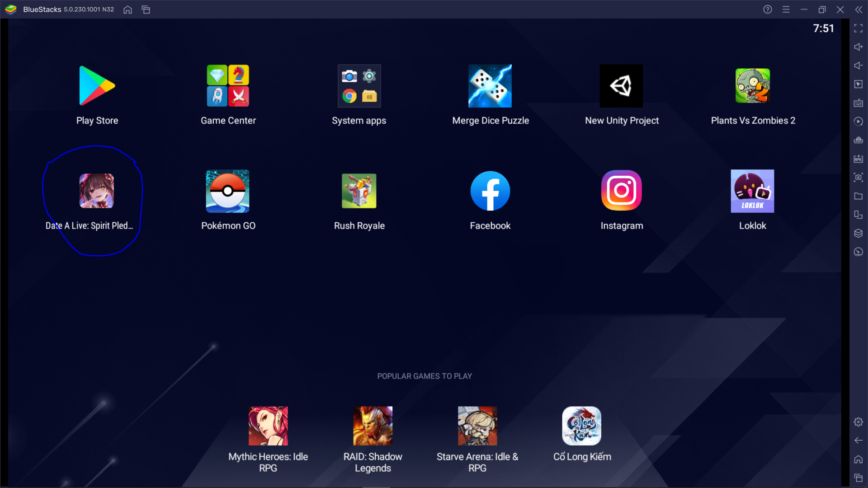
Task: Click the Install APK sidebar icon
Action: [x=859, y=159]
